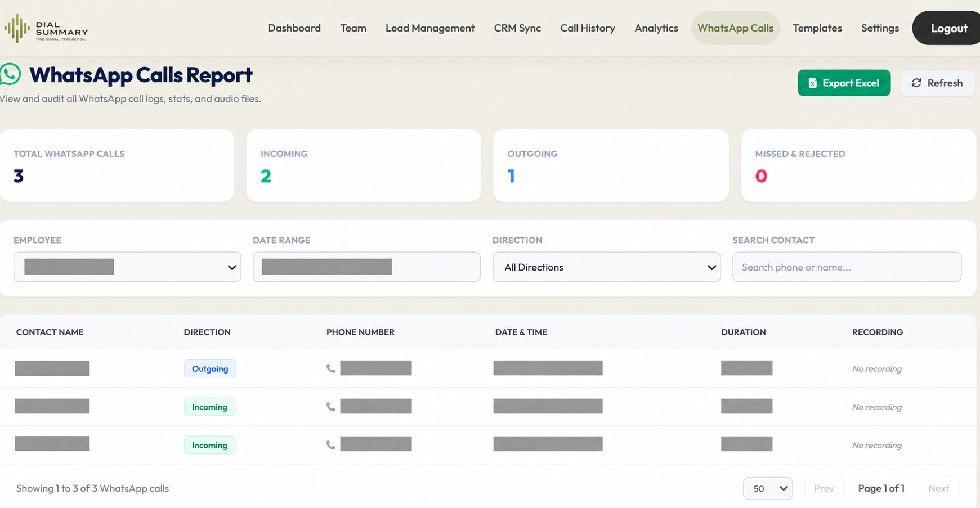Click the Outgoing stat card

[611, 165]
